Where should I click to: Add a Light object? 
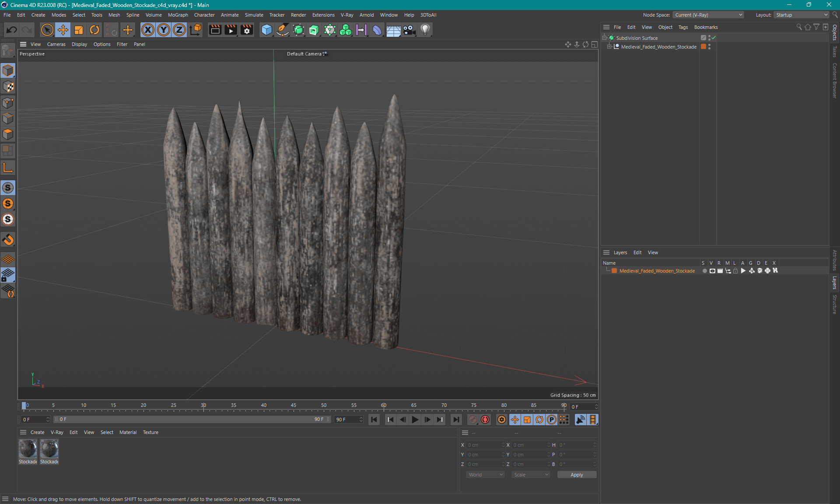tap(425, 30)
